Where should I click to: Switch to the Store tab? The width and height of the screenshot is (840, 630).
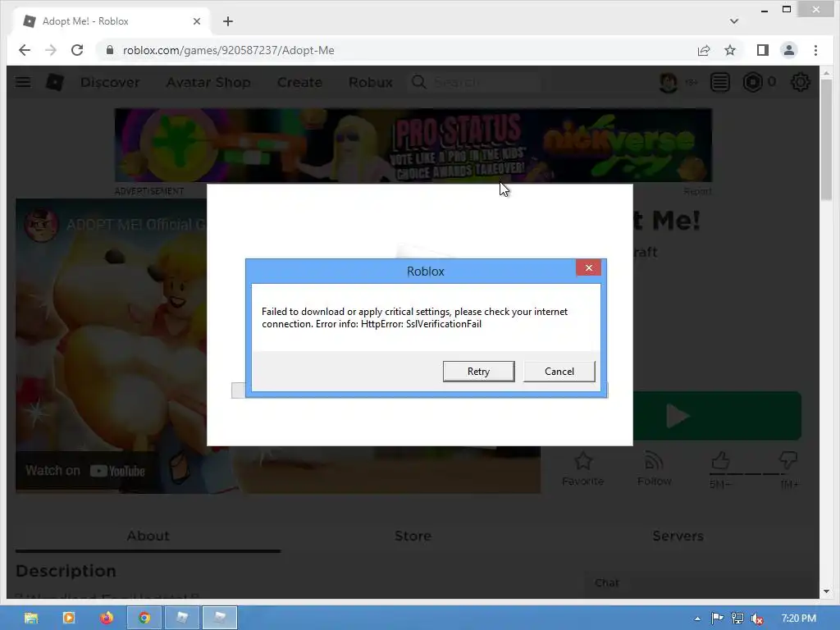(413, 536)
